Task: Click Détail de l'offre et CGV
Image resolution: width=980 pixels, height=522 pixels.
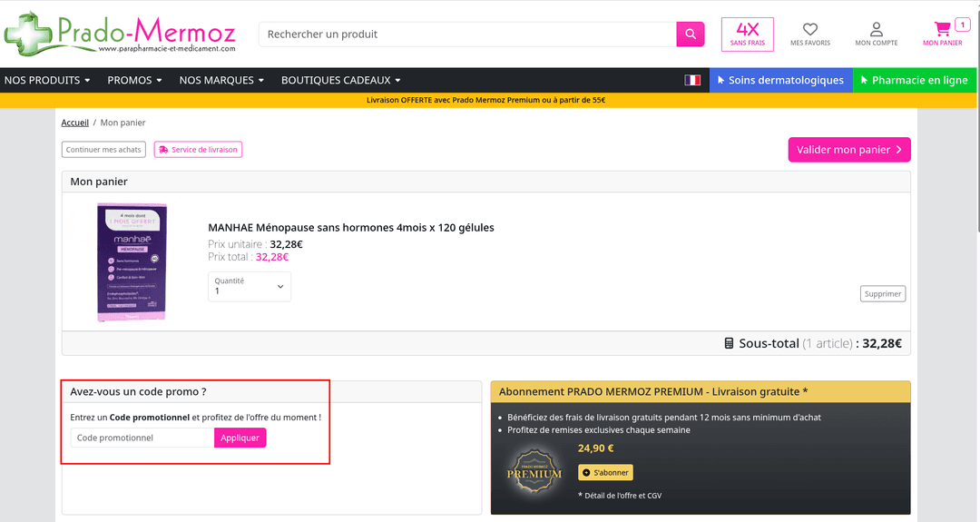Action: point(620,495)
